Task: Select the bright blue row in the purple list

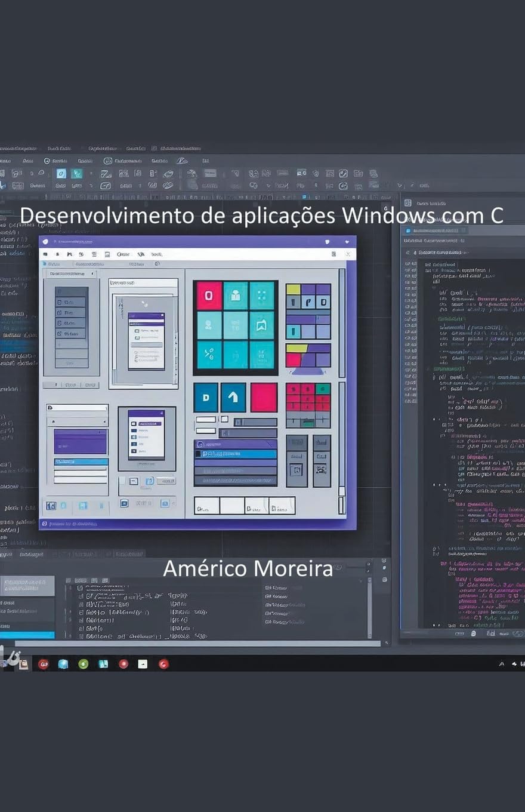Action: [236, 454]
